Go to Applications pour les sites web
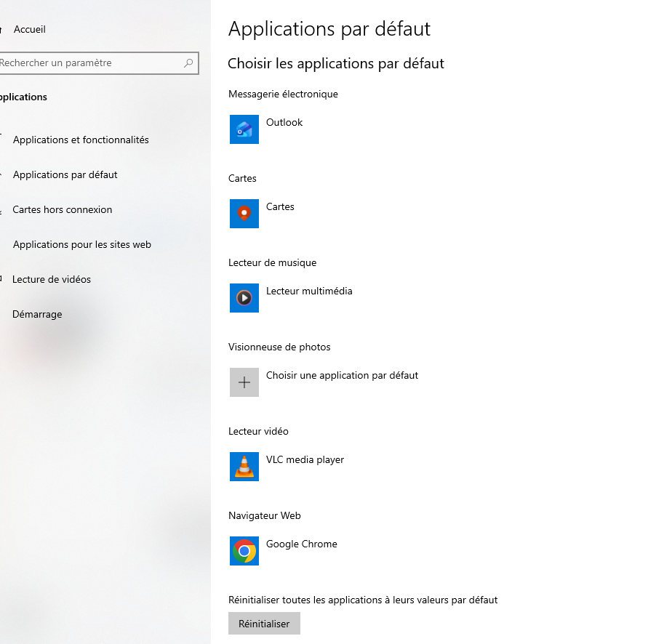Image resolution: width=664 pixels, height=644 pixels. pyautogui.click(x=81, y=244)
